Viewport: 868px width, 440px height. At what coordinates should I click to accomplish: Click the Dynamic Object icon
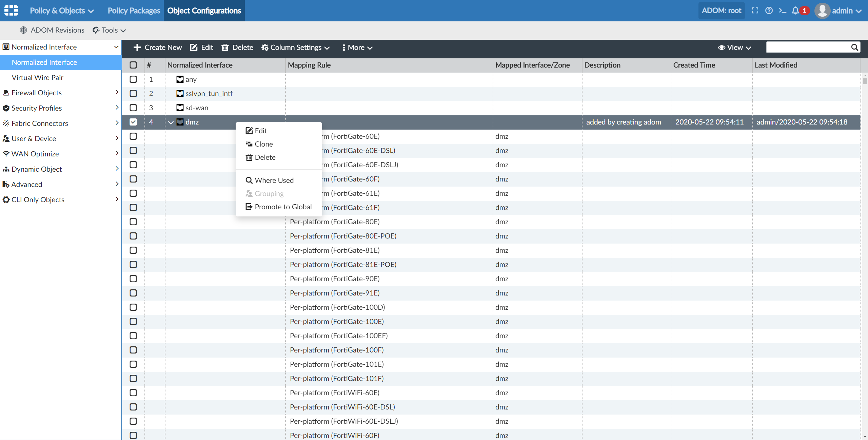pos(6,169)
